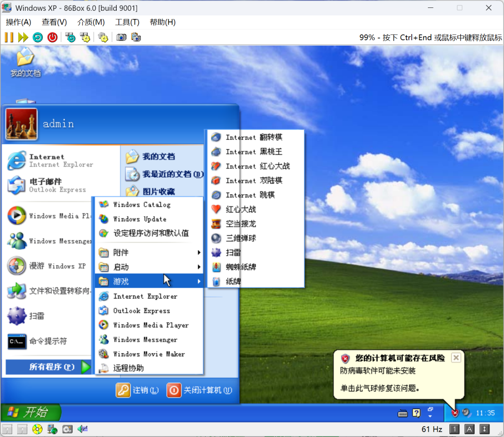
Task: Launch Internet 双陆棋 game
Action: (256, 180)
